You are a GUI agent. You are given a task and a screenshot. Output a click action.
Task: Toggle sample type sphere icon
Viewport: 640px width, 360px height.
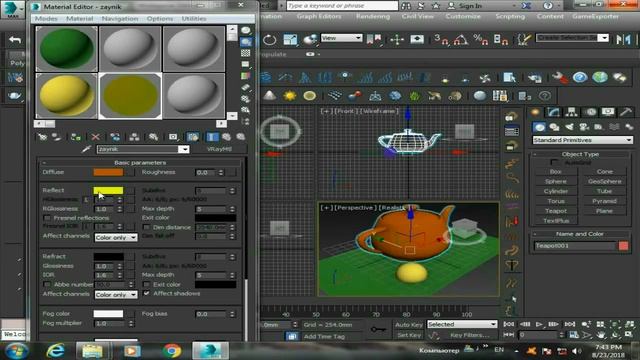pos(245,30)
